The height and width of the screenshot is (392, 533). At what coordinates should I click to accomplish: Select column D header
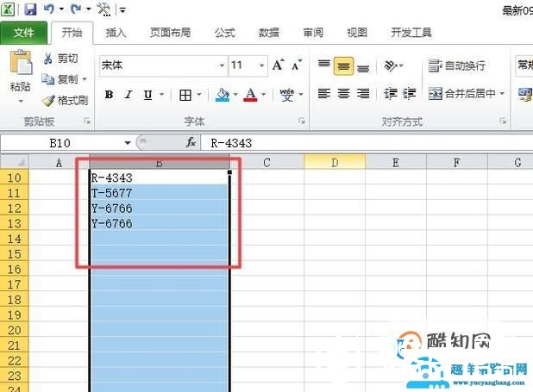335,162
